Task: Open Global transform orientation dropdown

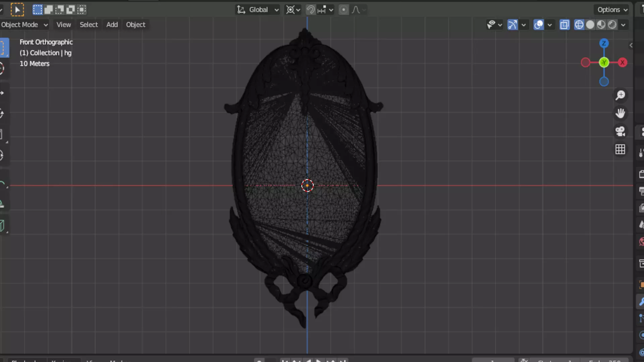Action: point(258,10)
